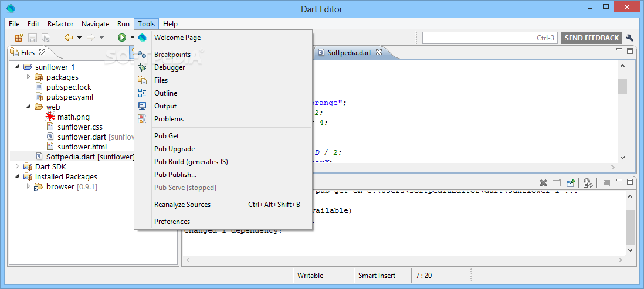Viewport: 644px width, 289px height.
Task: Click the Ctrl-3 search box
Action: coord(490,38)
